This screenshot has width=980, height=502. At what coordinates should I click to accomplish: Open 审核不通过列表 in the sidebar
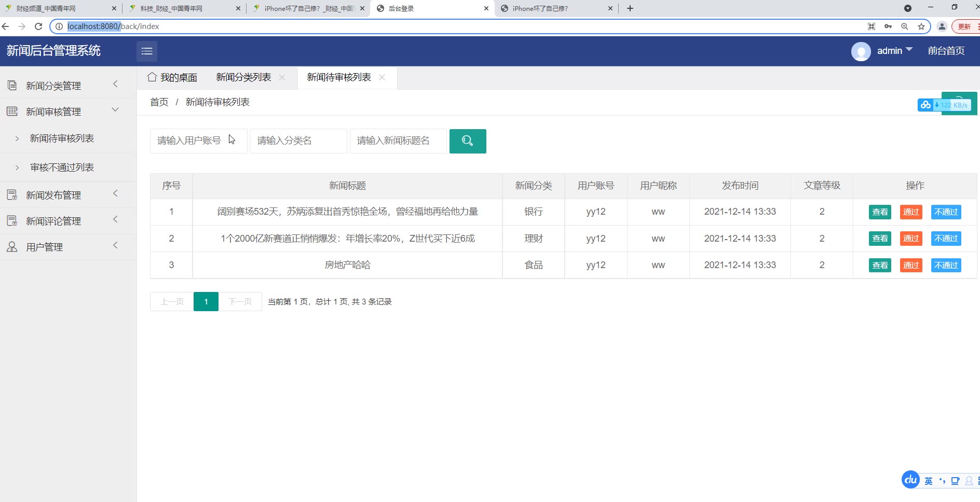click(62, 168)
